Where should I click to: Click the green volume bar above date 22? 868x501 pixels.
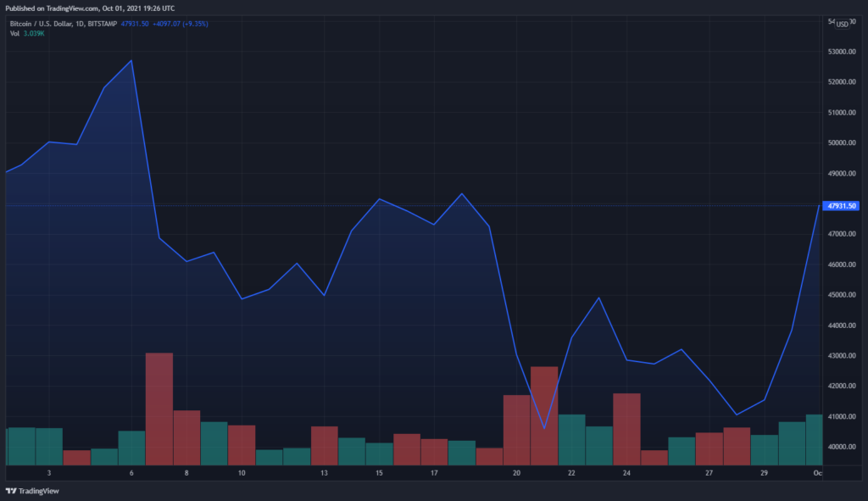(x=572, y=440)
